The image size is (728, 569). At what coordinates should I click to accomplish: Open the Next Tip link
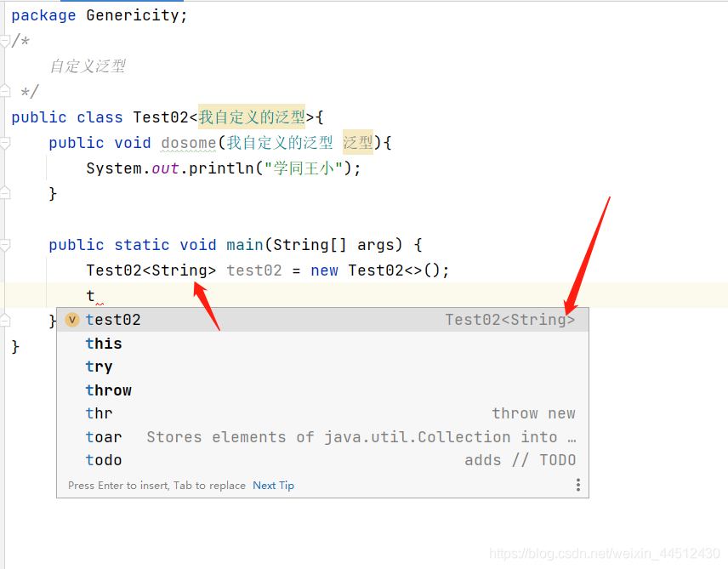(273, 486)
